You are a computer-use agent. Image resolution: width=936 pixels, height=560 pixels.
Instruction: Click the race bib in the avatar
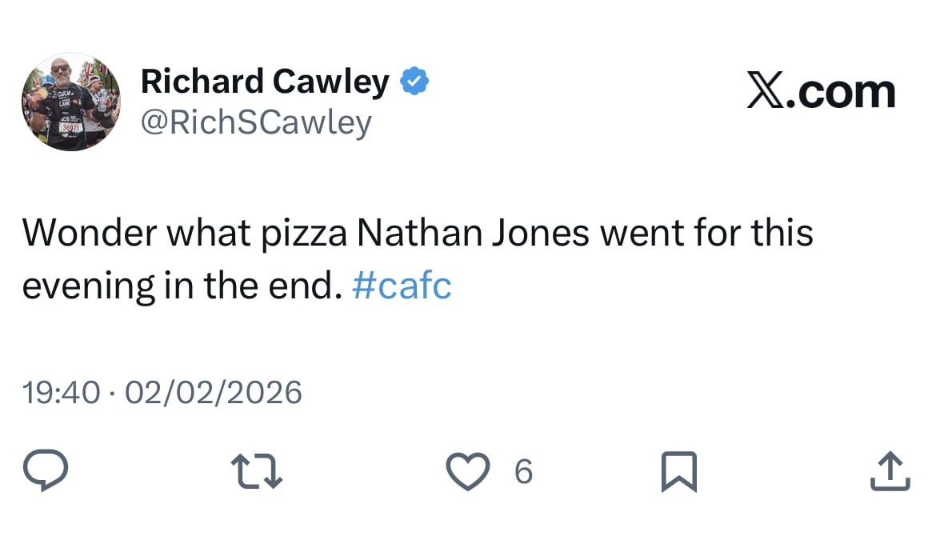coord(70,126)
